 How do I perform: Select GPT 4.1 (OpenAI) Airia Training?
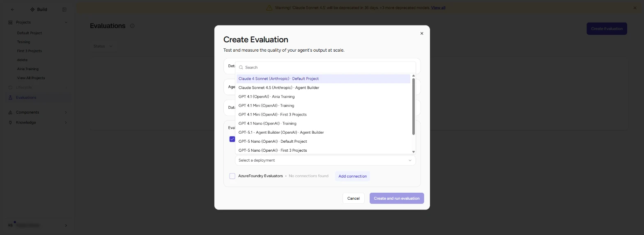[323, 97]
